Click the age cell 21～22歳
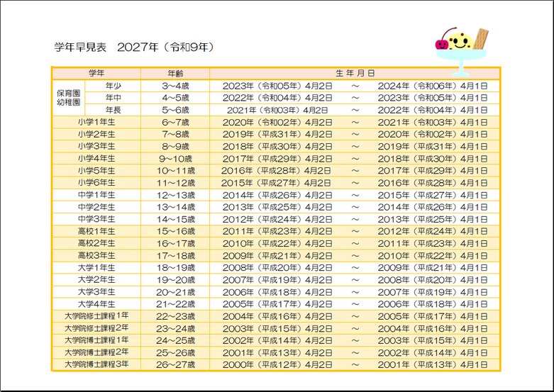 pos(175,304)
